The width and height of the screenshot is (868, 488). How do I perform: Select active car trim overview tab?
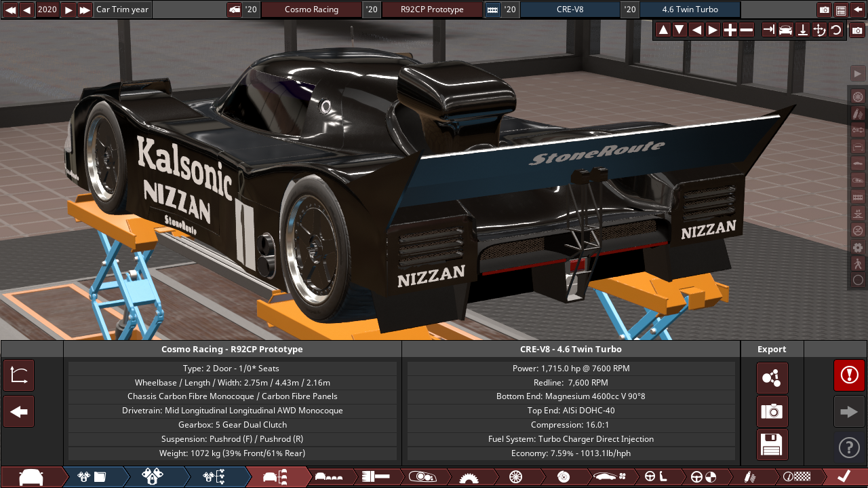click(275, 476)
